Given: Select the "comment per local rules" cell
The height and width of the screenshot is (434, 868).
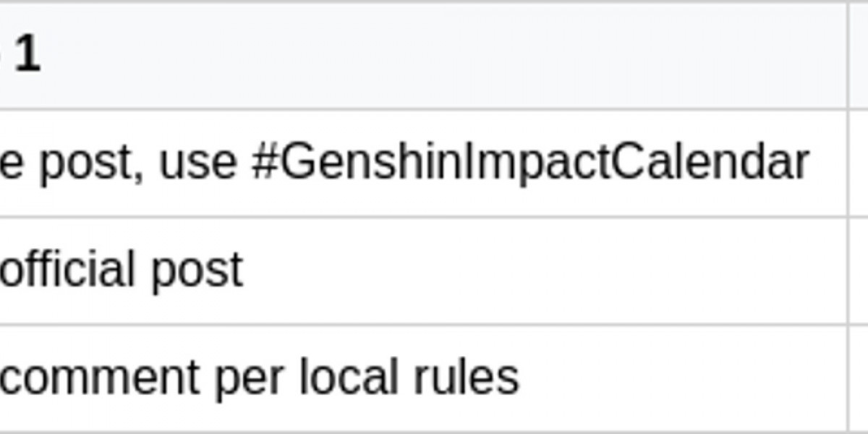Looking at the screenshot, I should point(423,378).
